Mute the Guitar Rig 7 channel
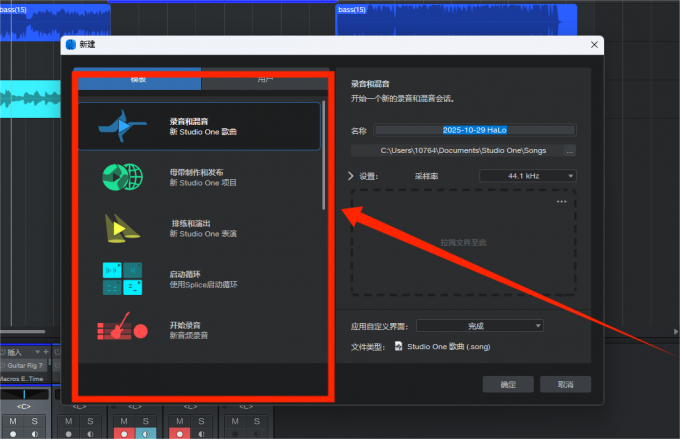 (13, 421)
